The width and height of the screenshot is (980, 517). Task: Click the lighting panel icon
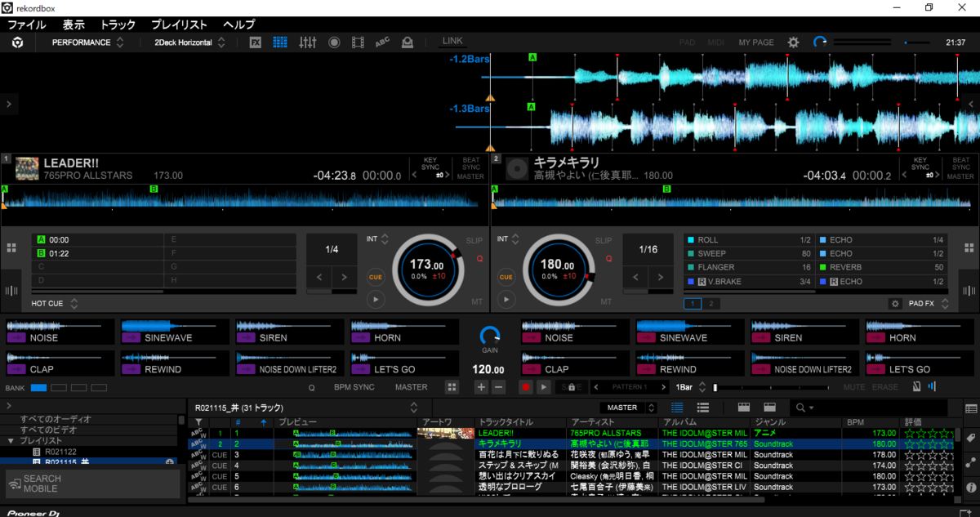point(408,42)
